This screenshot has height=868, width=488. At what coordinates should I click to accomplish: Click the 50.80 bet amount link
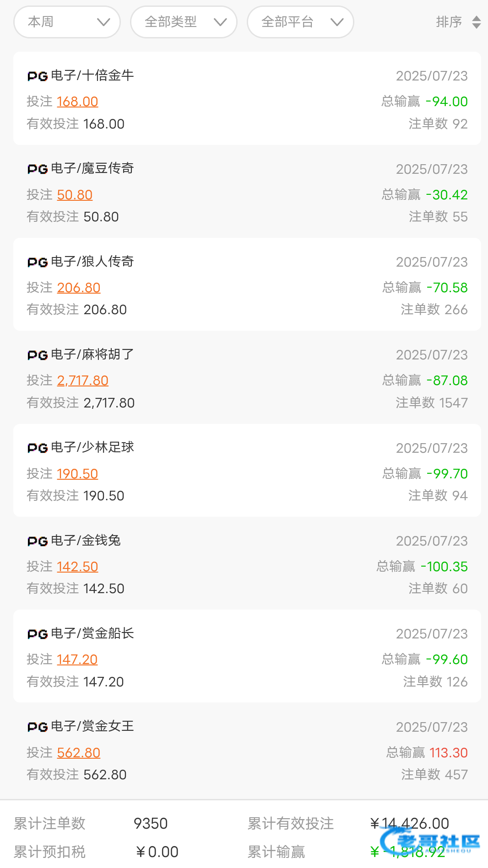(75, 195)
